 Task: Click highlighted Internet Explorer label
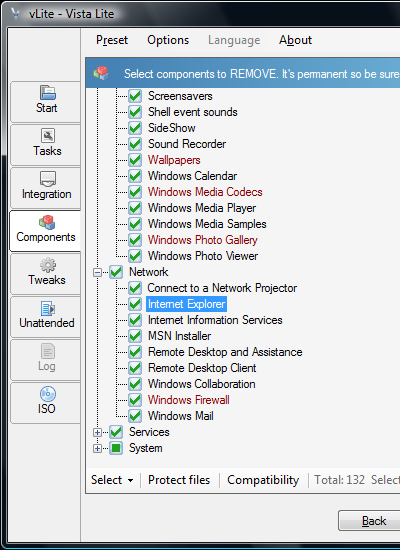(186, 304)
